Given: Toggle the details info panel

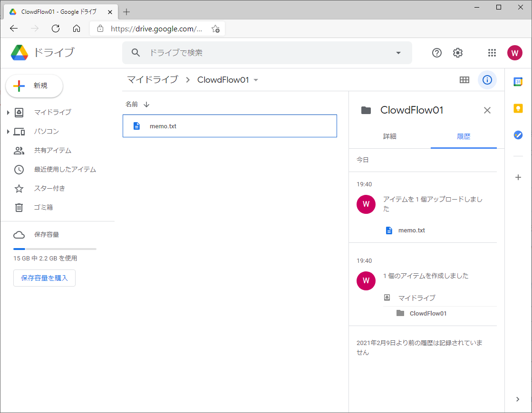Looking at the screenshot, I should tap(487, 80).
